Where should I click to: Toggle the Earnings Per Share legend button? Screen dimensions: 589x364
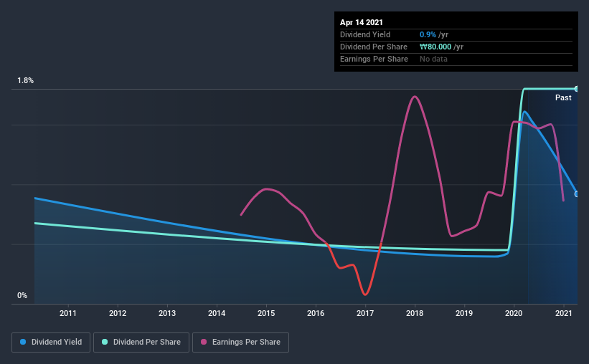pyautogui.click(x=240, y=343)
